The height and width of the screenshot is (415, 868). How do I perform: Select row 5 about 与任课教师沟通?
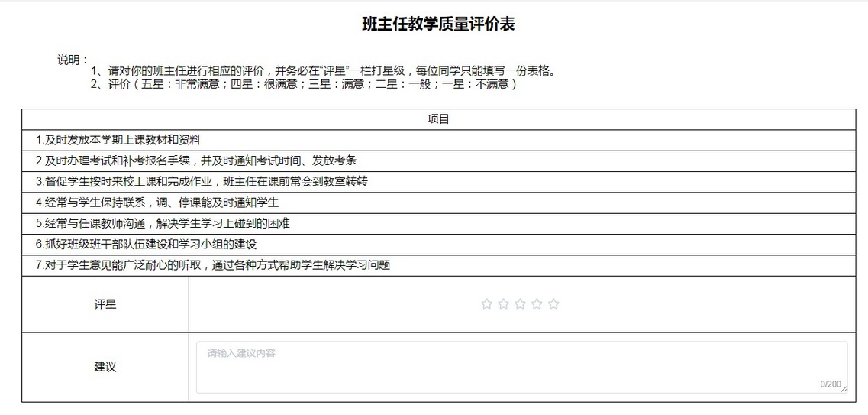(x=163, y=223)
